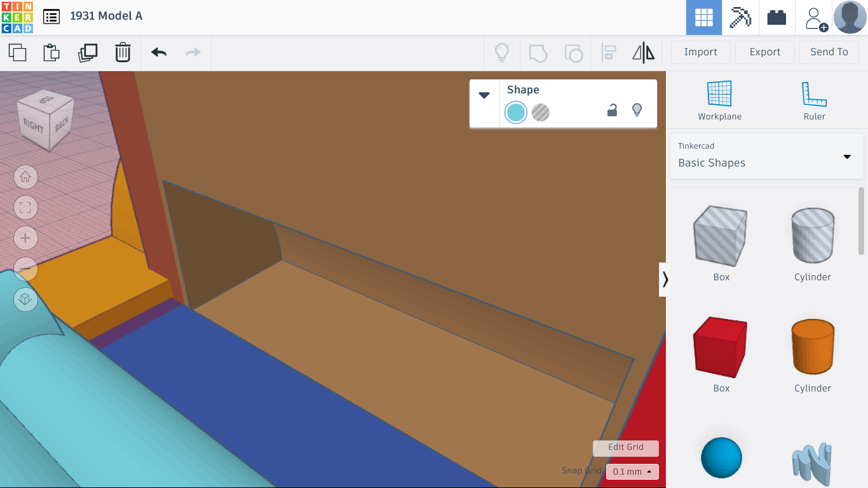Screen dimensions: 868x488
Task: Toggle visibility with the Shape panel lightbulb
Action: [637, 110]
